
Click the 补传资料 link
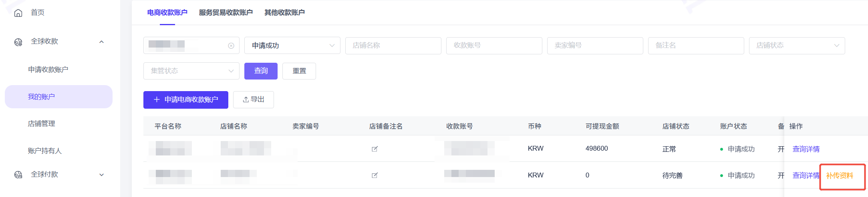point(840,176)
